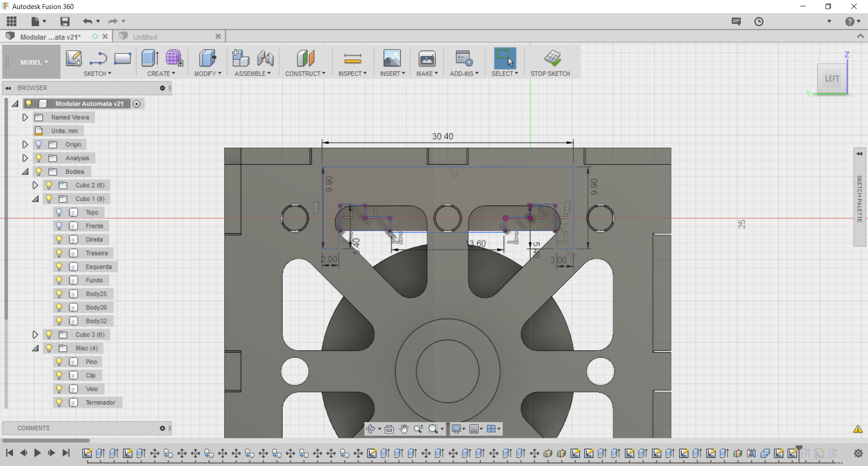Click the Save icon
Image resolution: width=868 pixels, height=466 pixels.
pyautogui.click(x=65, y=21)
